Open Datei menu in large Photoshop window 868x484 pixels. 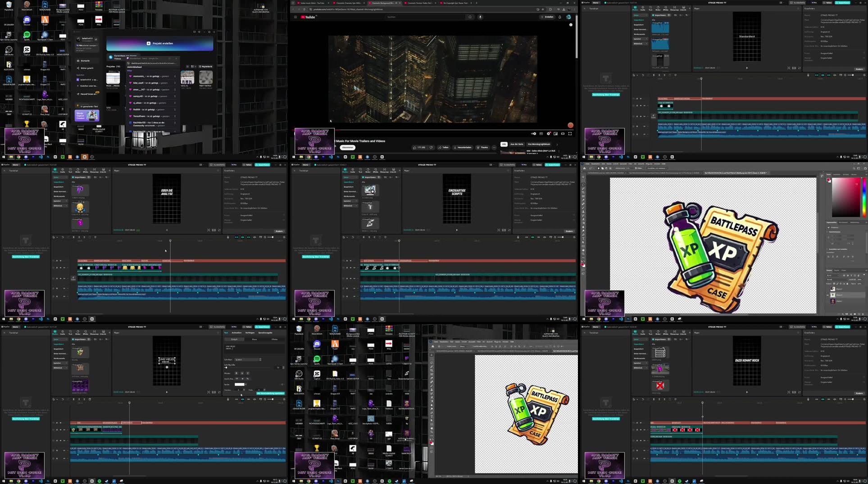587,164
